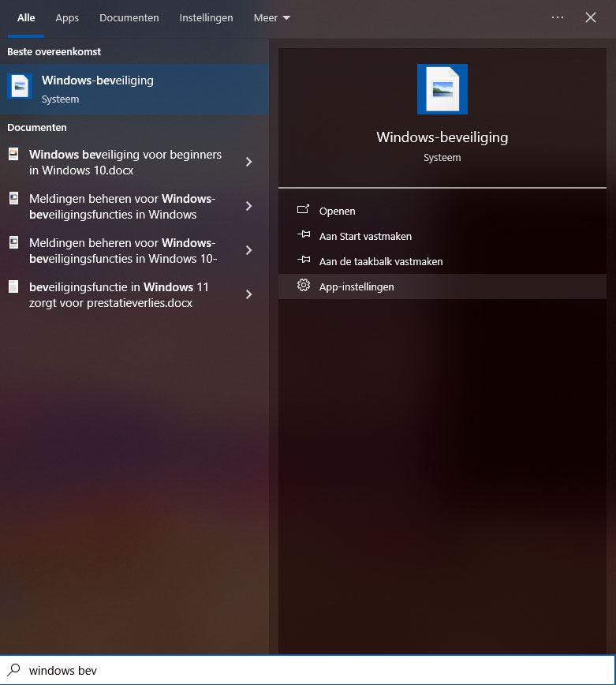The image size is (616, 685).
Task: Expand arrow for 'beveiligingsfuncties in Windows 10-' document
Action: pos(248,250)
